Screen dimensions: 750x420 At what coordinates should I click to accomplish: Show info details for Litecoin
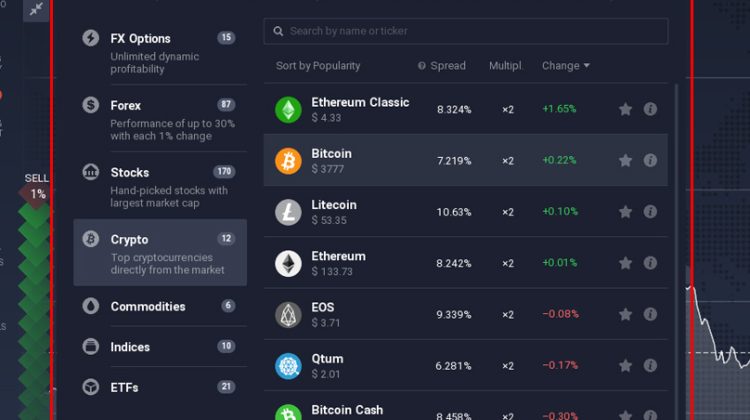pyautogui.click(x=650, y=212)
